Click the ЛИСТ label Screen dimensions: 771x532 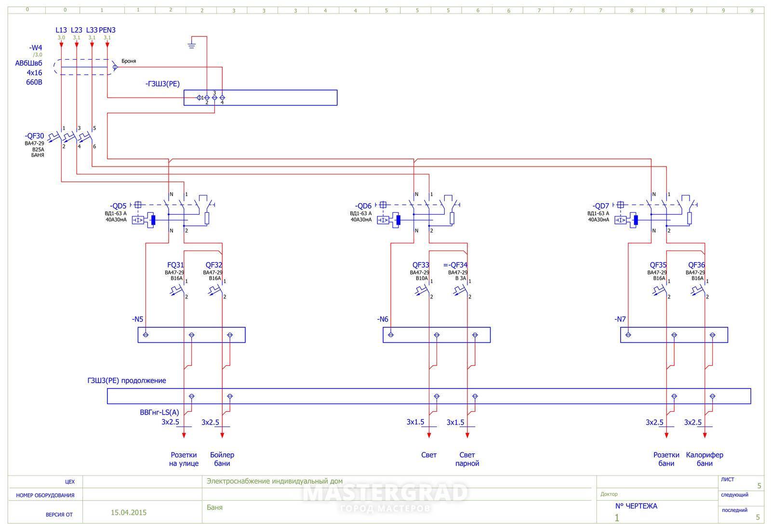click(728, 480)
